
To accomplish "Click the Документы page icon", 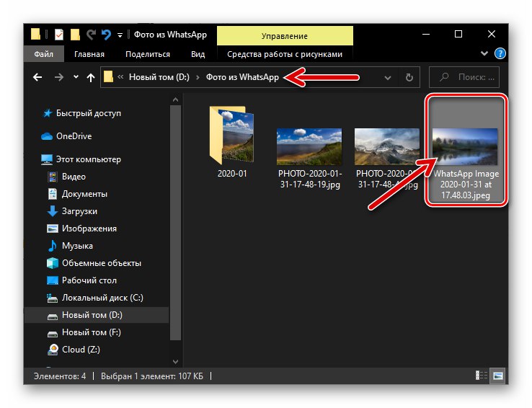I will (52, 194).
